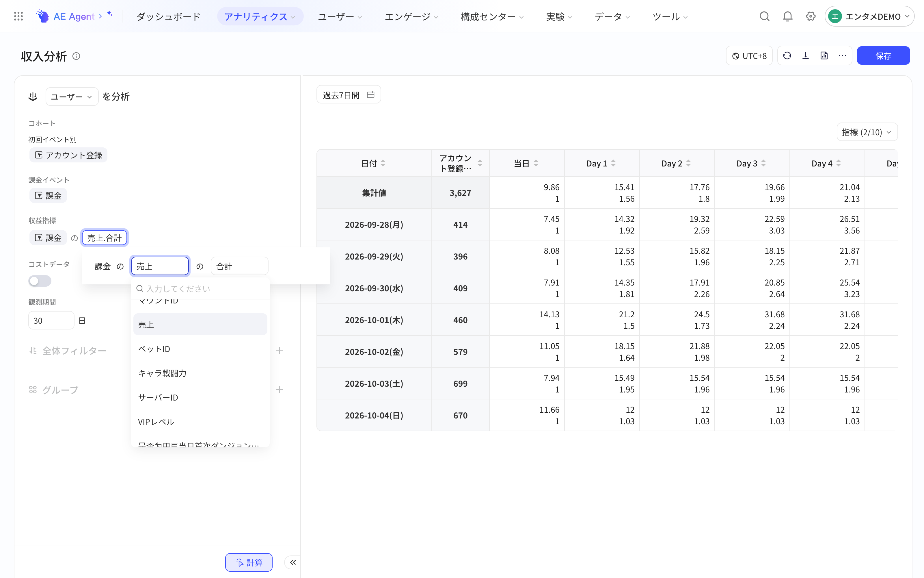
Task: Open the more options ellipsis menu
Action: (x=842, y=56)
